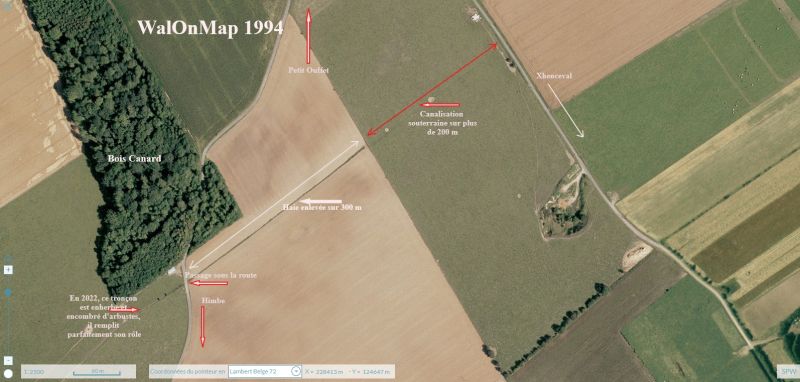Click the 80 m scale bar

point(96,372)
